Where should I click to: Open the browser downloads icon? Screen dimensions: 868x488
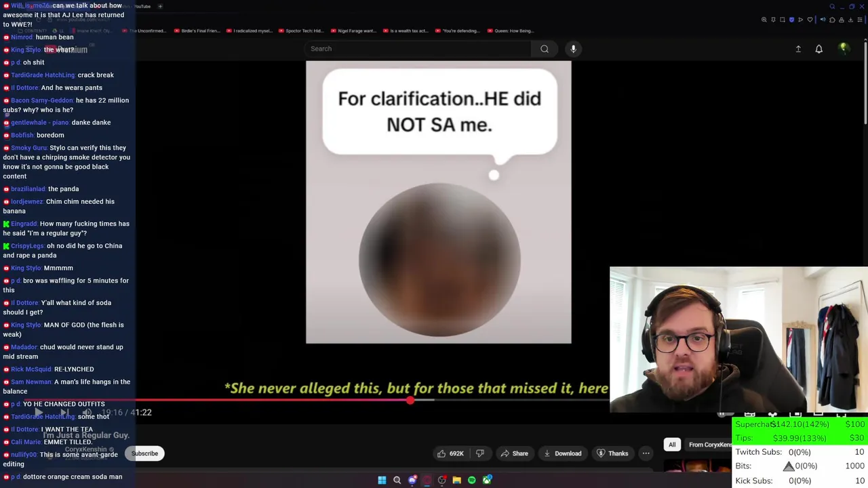[850, 20]
